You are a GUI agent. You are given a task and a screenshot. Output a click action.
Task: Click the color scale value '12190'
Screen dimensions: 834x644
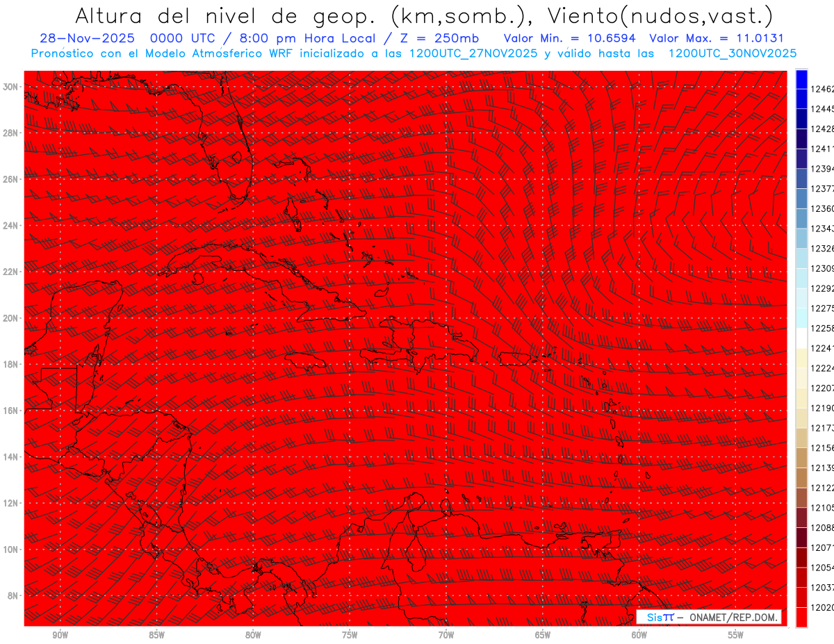pyautogui.click(x=822, y=408)
